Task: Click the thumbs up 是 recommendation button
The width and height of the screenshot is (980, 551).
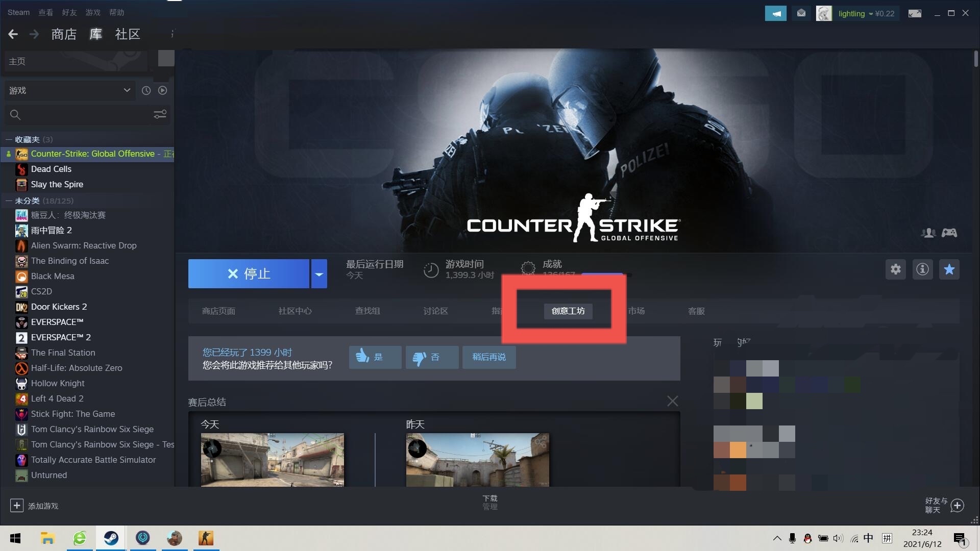Action: point(374,357)
